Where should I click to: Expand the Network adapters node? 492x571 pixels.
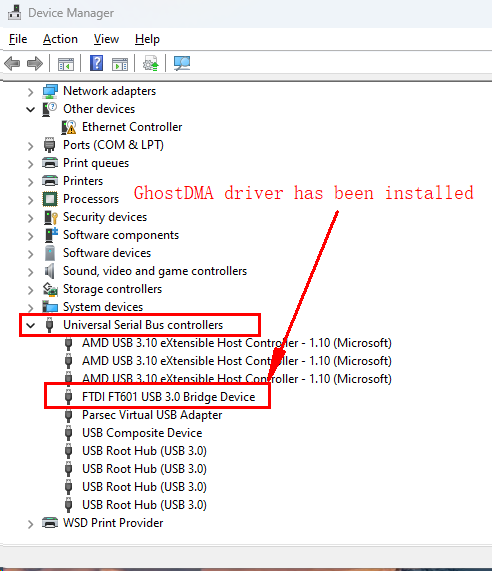(x=31, y=92)
